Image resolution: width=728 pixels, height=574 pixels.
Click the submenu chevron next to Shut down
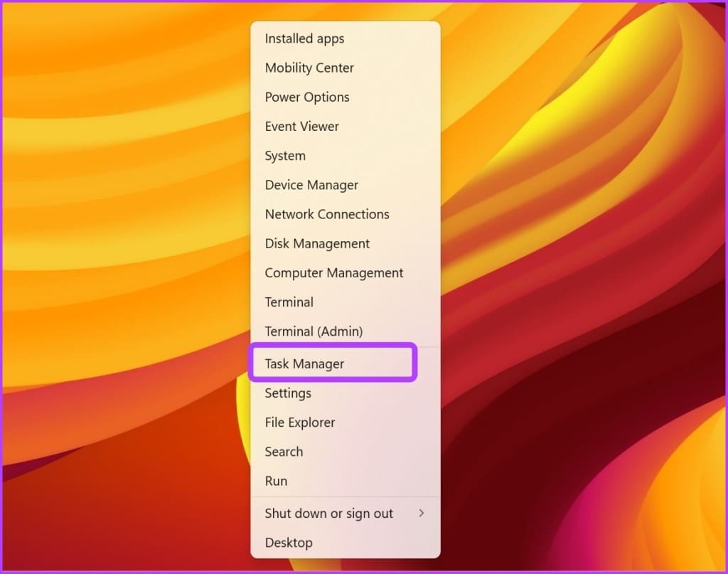[422, 513]
